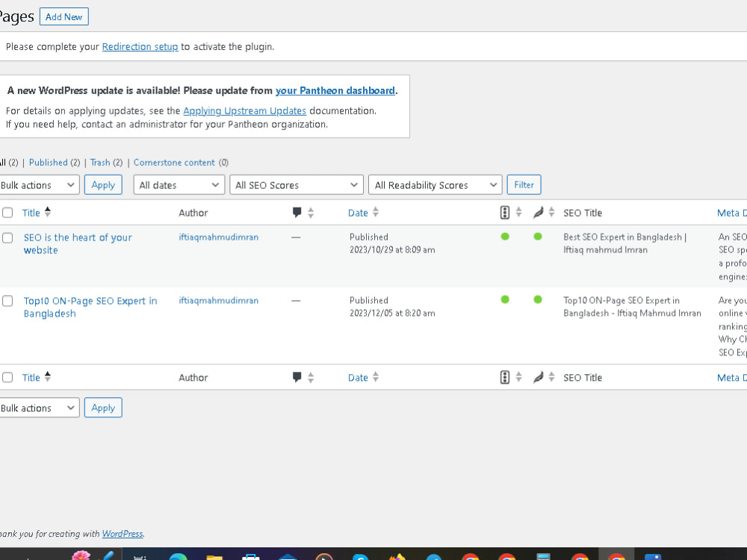Click sort arrows next to top Date header

click(x=376, y=212)
